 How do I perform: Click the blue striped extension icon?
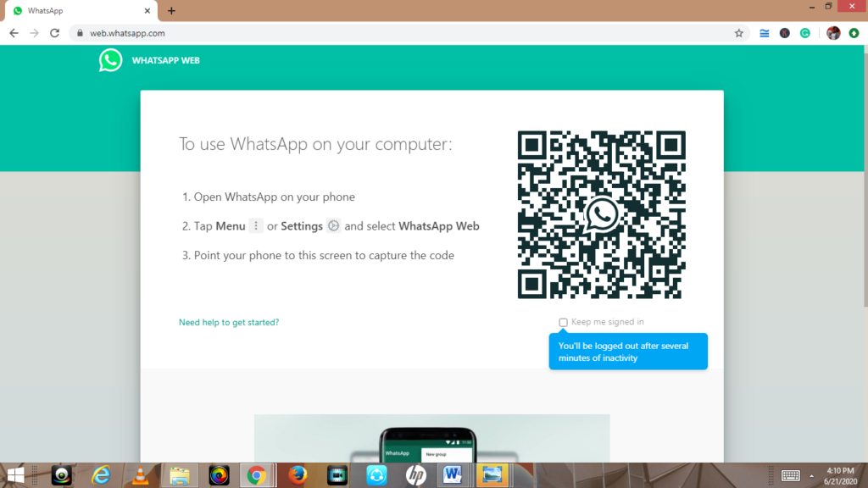pos(765,33)
